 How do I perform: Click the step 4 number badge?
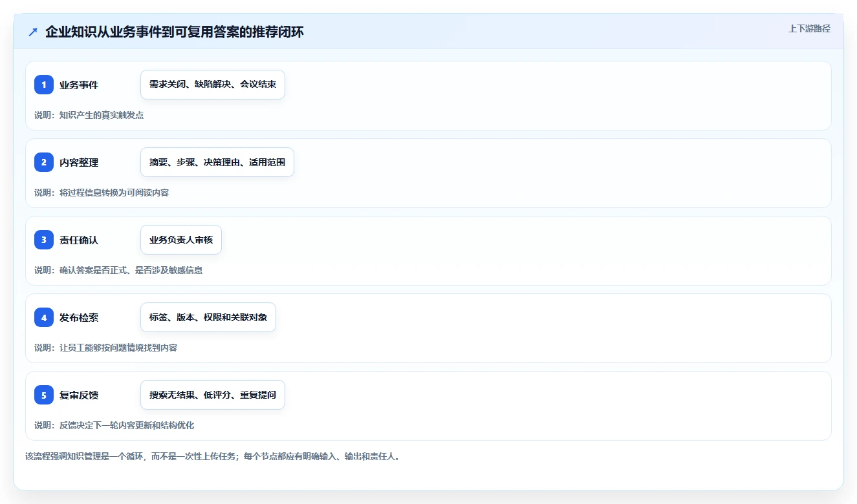(x=44, y=317)
